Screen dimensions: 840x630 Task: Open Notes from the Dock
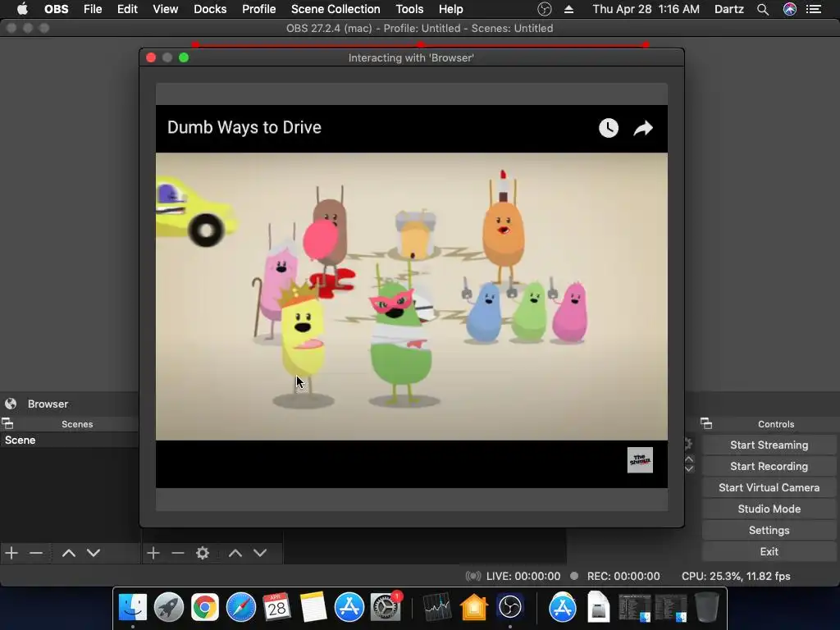(313, 608)
